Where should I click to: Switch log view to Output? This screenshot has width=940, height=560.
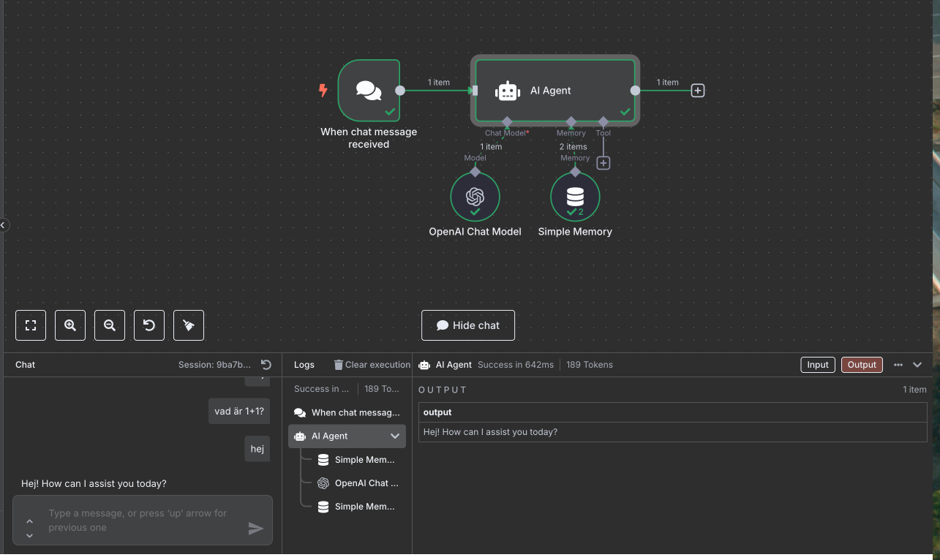(x=862, y=365)
